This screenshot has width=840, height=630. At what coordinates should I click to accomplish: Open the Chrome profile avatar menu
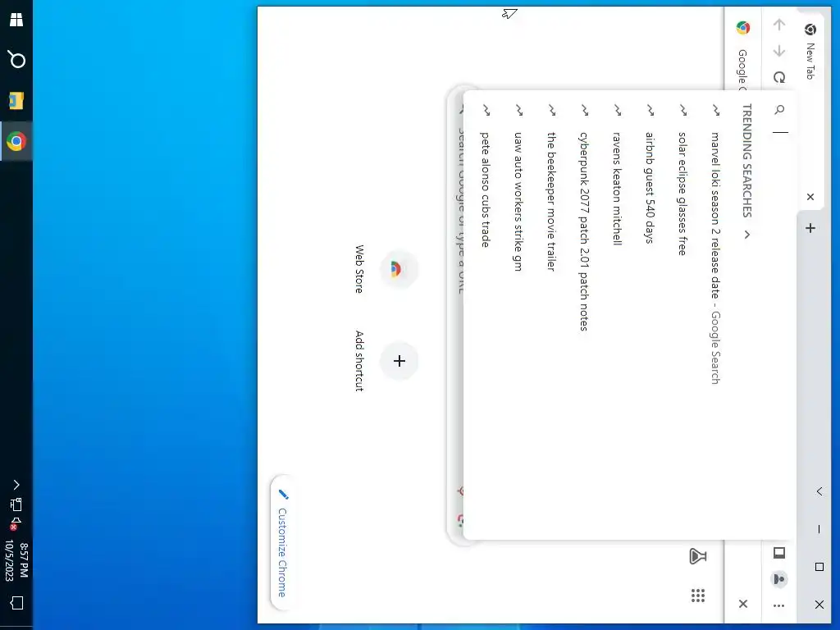(779, 579)
